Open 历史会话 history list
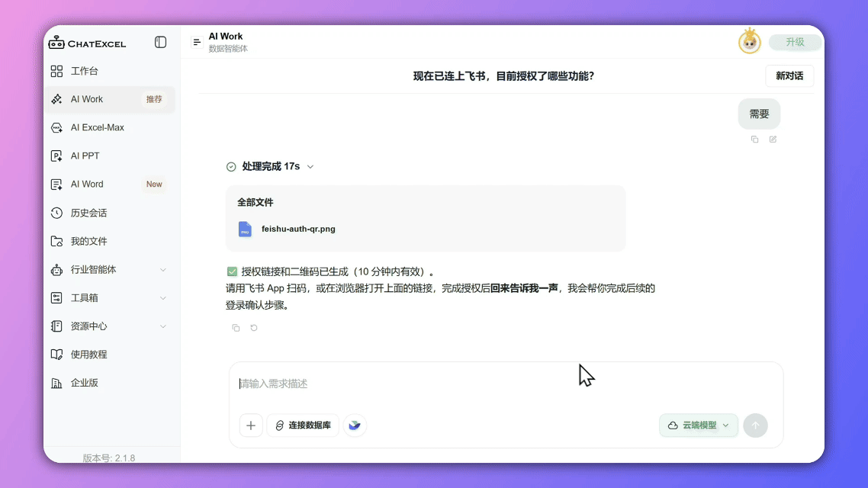Viewport: 868px width, 488px height. pyautogui.click(x=110, y=213)
